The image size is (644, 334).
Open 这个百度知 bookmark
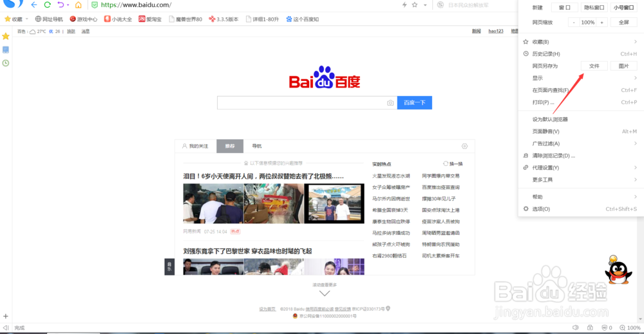302,19
